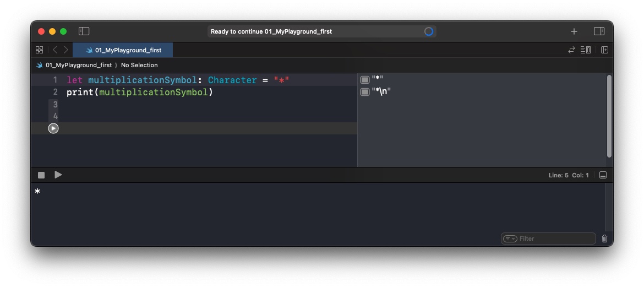The image size is (644, 287).
Task: Clear the console with trash icon
Action: pos(604,239)
